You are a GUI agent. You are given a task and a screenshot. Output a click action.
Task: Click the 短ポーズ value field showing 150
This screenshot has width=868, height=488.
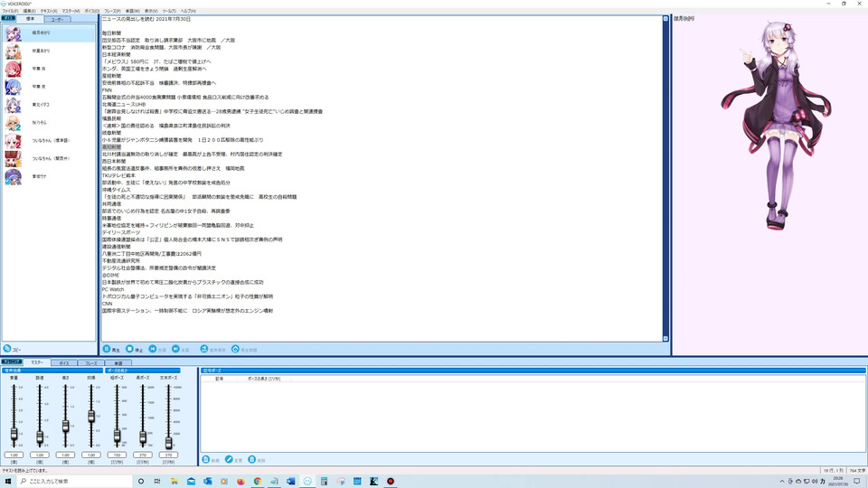117,455
